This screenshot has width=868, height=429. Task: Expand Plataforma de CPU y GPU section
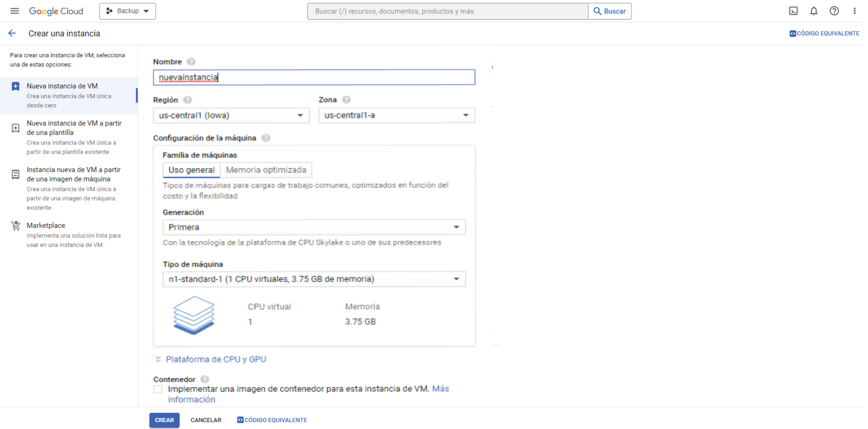216,359
